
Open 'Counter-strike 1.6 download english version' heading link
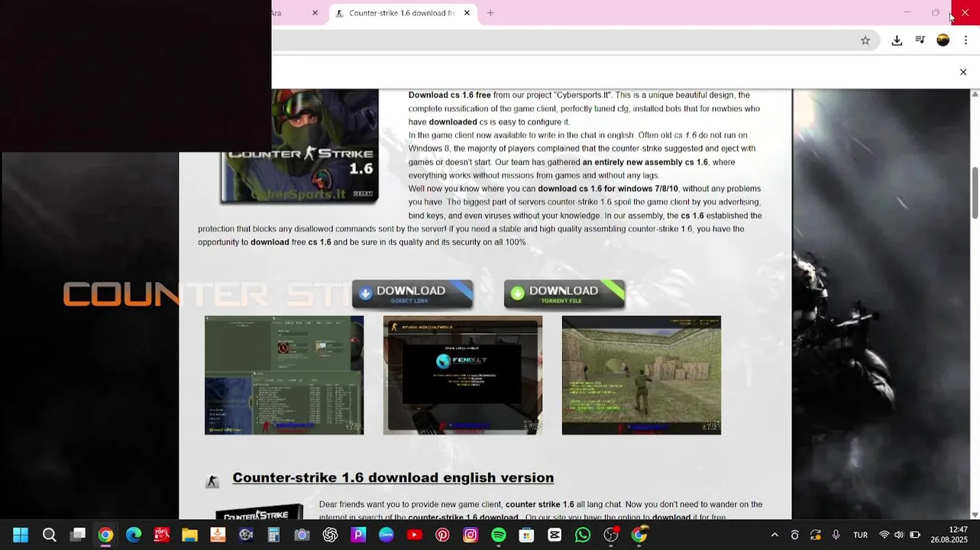coord(393,477)
